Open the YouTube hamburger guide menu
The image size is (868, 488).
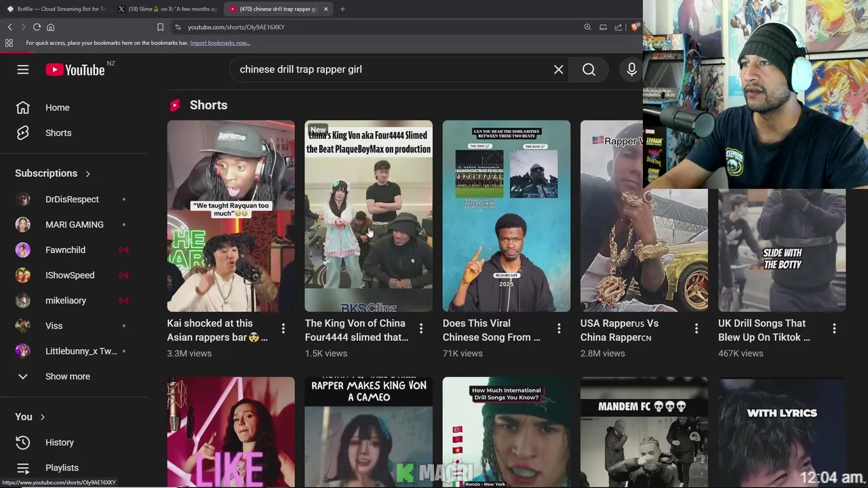click(23, 69)
